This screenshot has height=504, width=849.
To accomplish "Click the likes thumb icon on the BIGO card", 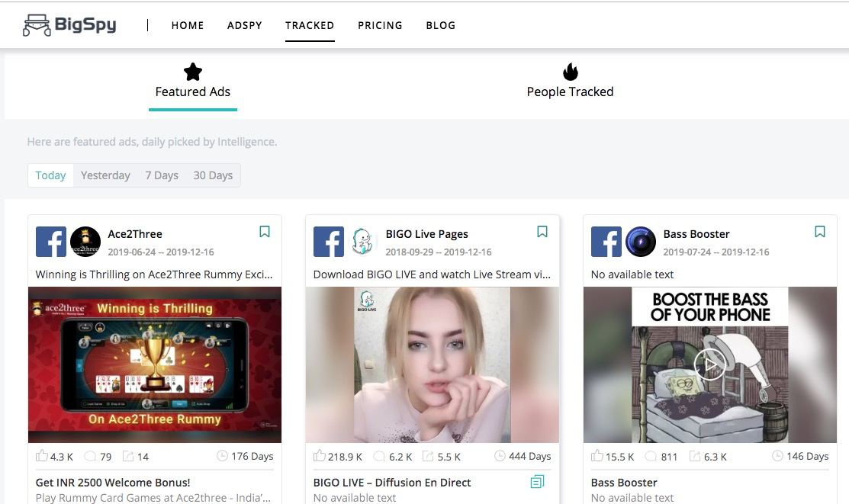I will click(319, 455).
